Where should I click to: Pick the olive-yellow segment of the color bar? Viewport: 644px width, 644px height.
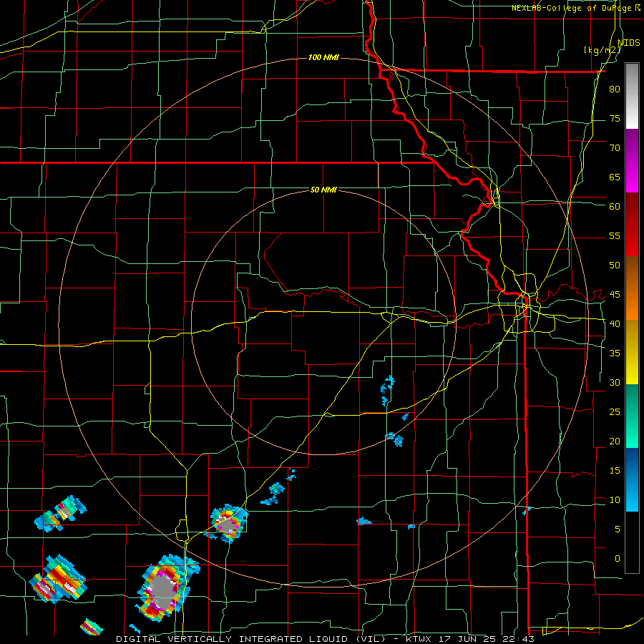[x=632, y=352]
